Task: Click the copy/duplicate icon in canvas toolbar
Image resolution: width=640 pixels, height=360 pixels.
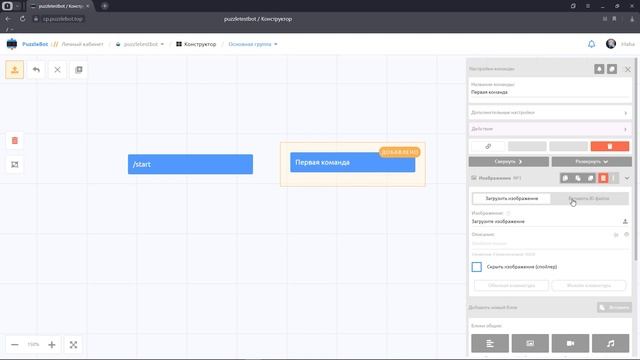Action: pos(79,70)
